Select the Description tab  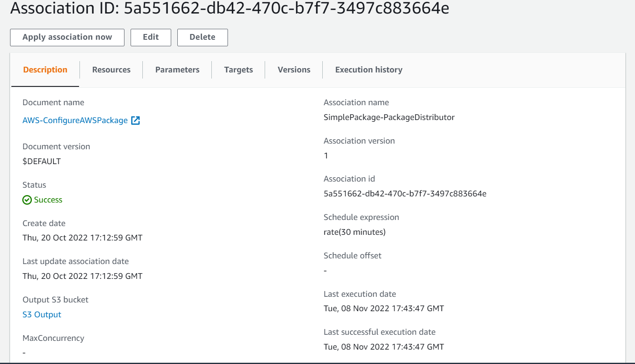[x=45, y=69]
